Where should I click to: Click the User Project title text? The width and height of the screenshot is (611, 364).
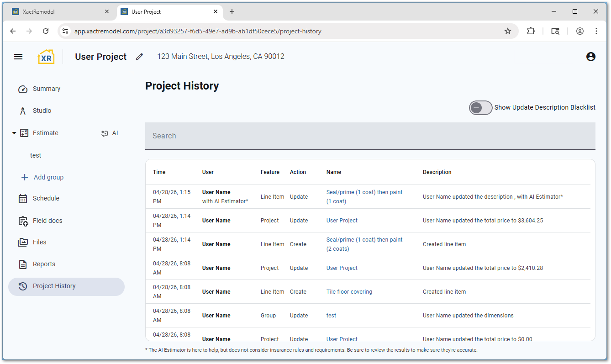point(101,57)
